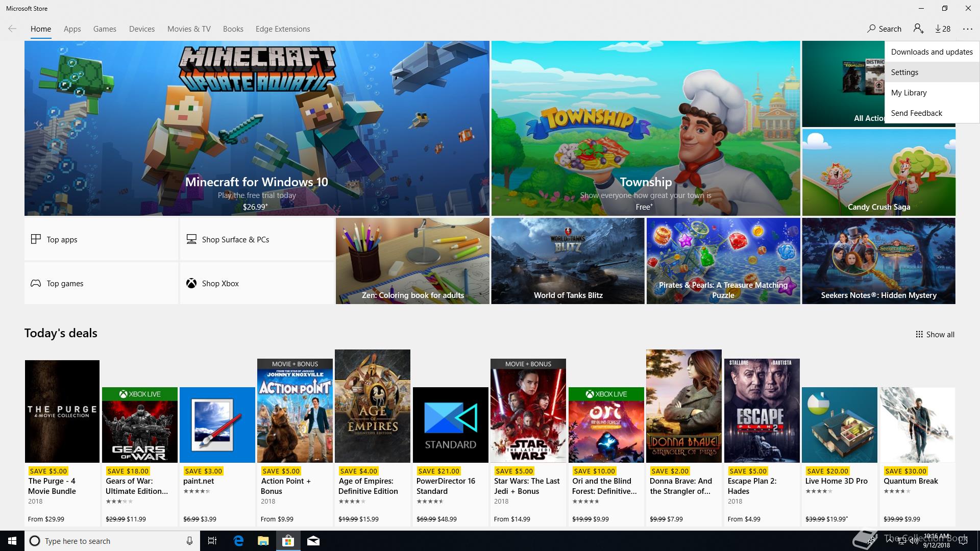Click the Microsoft Store taskbar icon

coord(288,541)
